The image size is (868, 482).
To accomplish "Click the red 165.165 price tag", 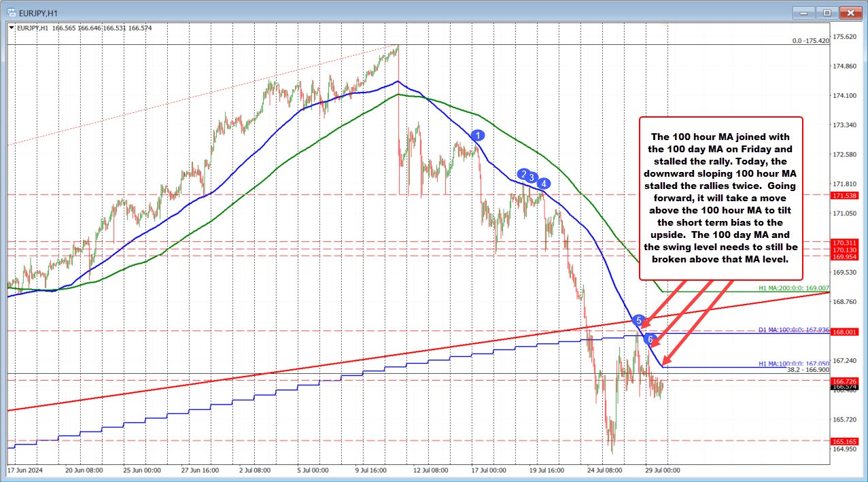I will (845, 441).
